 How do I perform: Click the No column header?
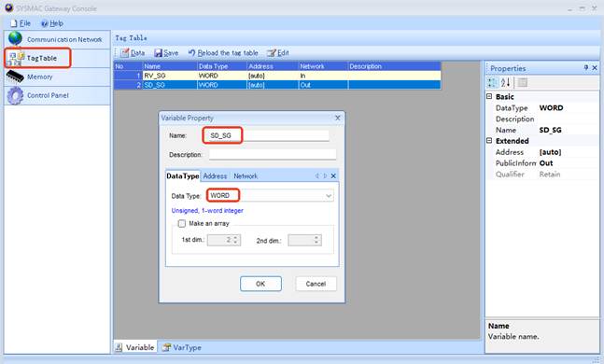pos(128,66)
